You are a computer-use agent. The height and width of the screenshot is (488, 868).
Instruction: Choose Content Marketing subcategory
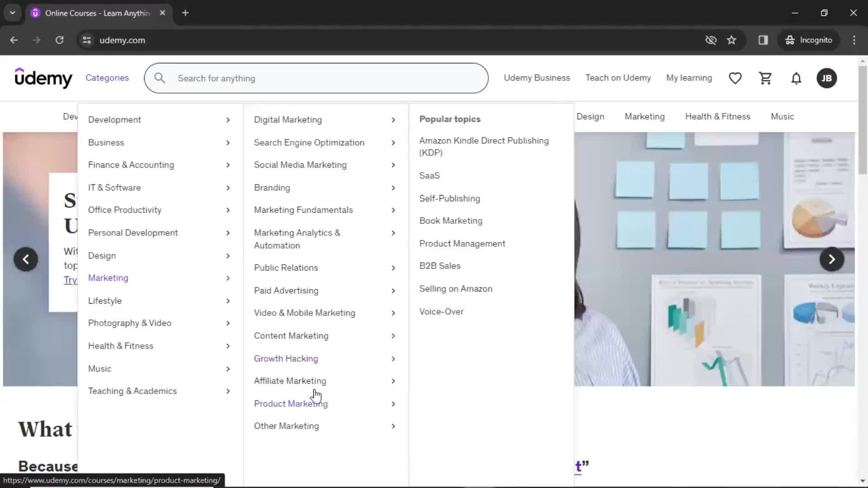click(291, 336)
